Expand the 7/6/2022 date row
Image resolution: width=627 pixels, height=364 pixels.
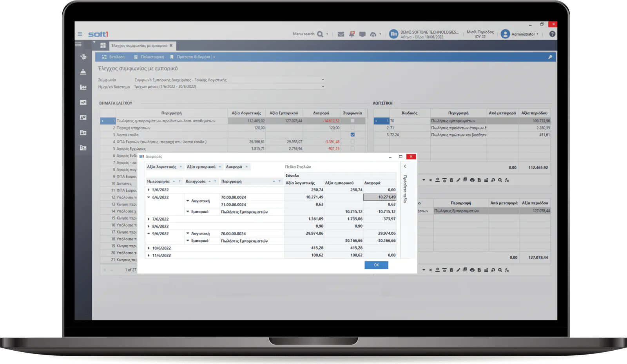tap(149, 219)
